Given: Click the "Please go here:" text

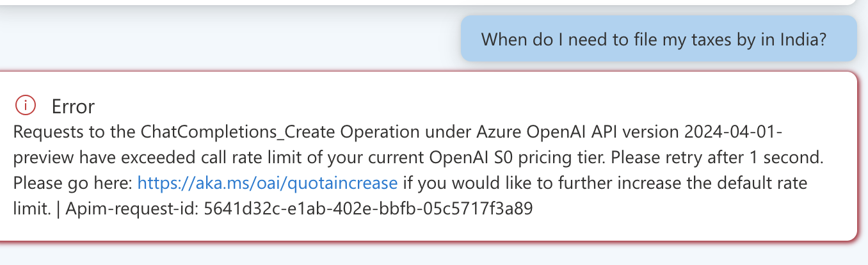Looking at the screenshot, I should tap(73, 183).
